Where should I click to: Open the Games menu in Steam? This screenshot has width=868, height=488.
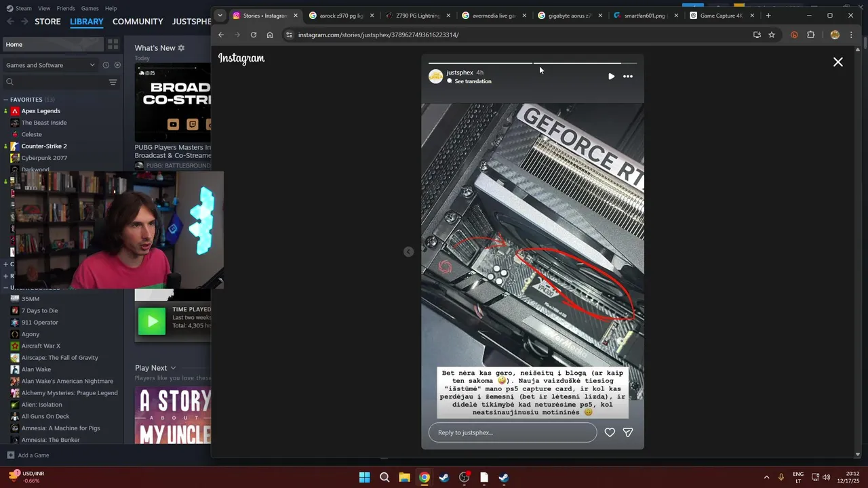pos(90,8)
